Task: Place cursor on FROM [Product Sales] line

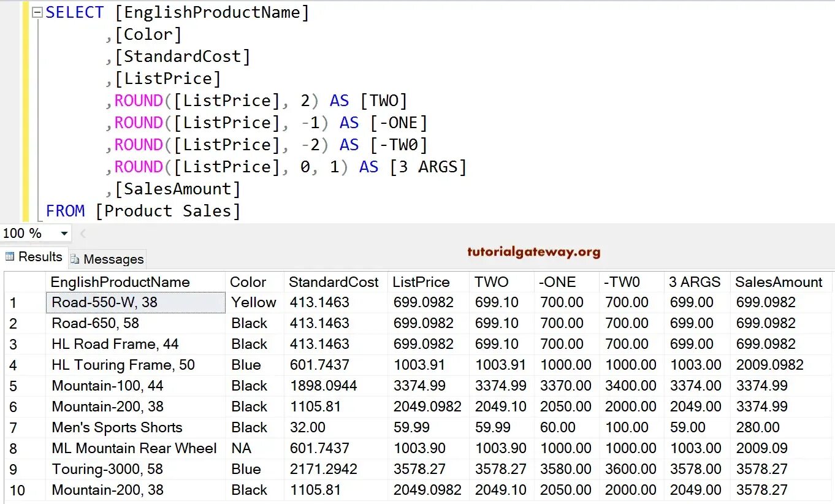Action: click(143, 211)
